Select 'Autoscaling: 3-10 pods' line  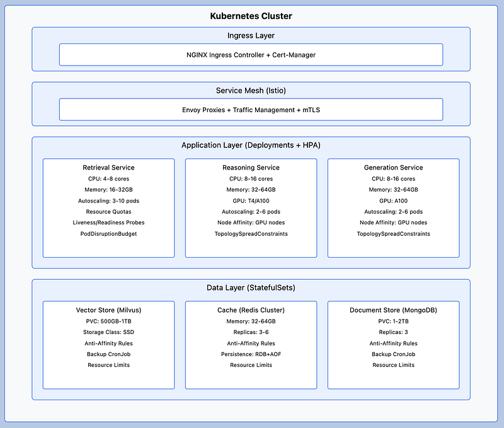(x=108, y=201)
